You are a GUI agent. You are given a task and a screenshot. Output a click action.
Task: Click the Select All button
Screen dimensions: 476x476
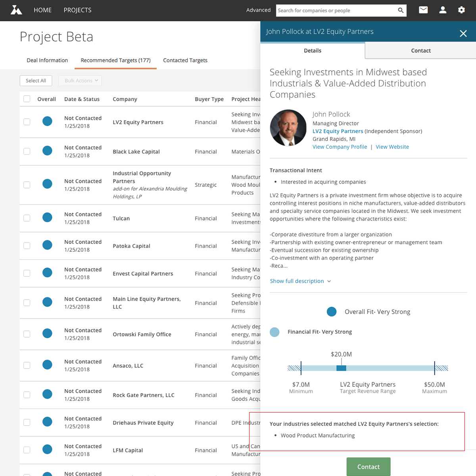tap(36, 81)
